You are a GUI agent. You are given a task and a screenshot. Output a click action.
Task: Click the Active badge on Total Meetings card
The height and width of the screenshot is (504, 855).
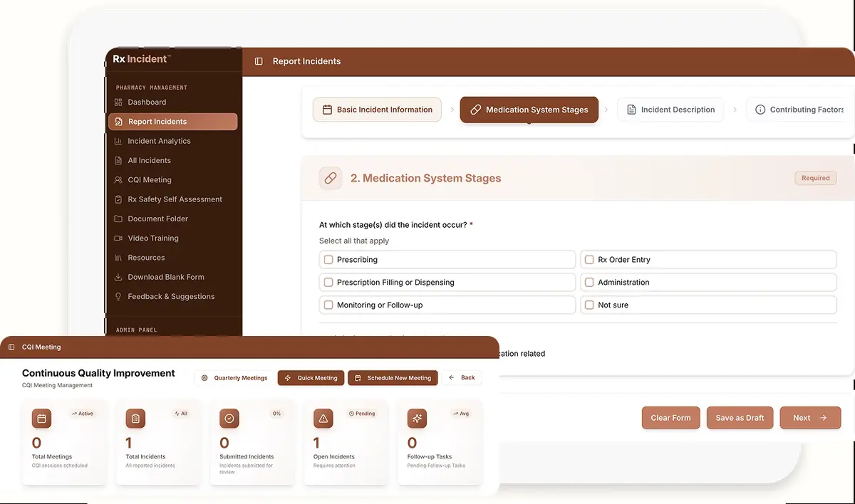pyautogui.click(x=83, y=414)
